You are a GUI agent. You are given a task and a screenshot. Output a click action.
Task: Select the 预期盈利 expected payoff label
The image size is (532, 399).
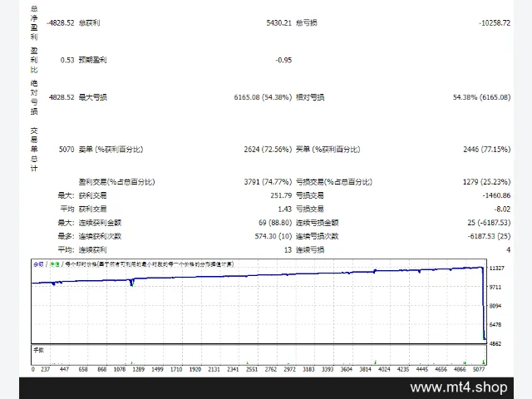click(92, 60)
